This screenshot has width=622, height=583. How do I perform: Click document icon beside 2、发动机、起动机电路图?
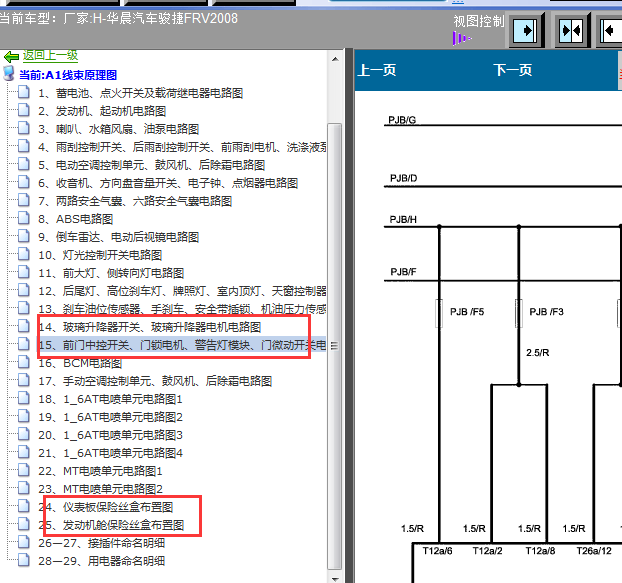tap(23, 109)
